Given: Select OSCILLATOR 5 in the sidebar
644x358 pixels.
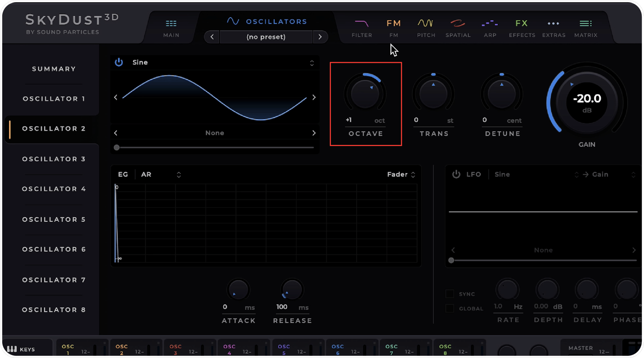Looking at the screenshot, I should point(54,219).
